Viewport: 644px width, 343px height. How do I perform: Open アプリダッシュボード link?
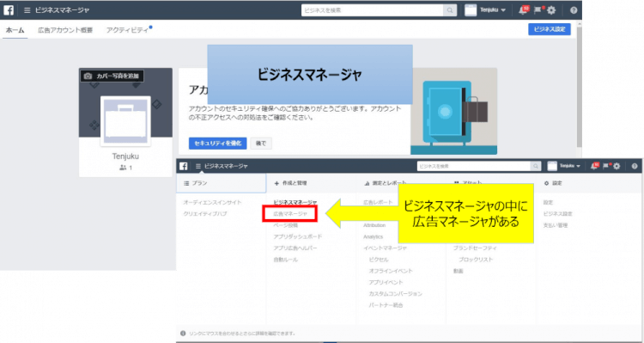pos(298,237)
